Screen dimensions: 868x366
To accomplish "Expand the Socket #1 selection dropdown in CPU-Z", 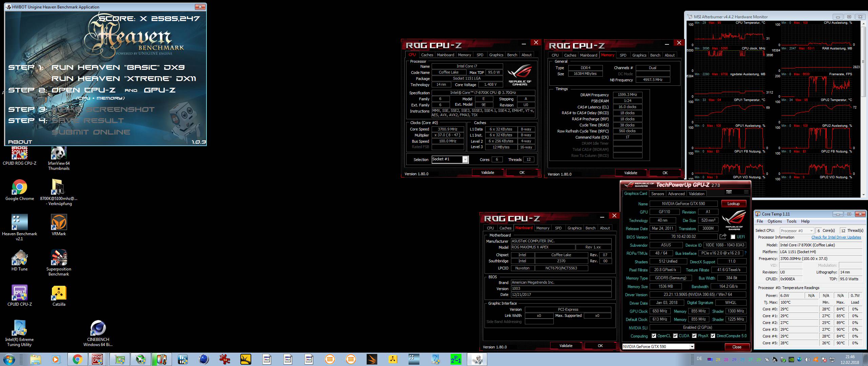I will (x=465, y=159).
